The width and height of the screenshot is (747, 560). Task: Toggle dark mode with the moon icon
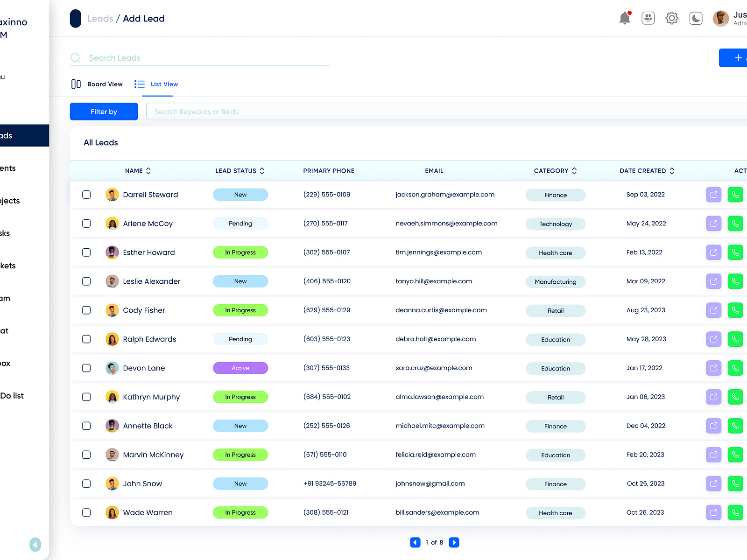(696, 18)
